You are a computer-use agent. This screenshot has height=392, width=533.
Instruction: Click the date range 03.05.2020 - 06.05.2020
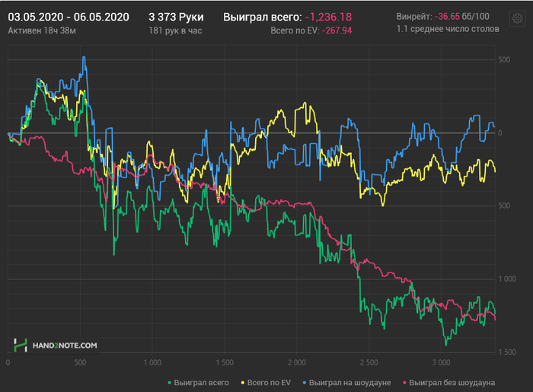(69, 17)
